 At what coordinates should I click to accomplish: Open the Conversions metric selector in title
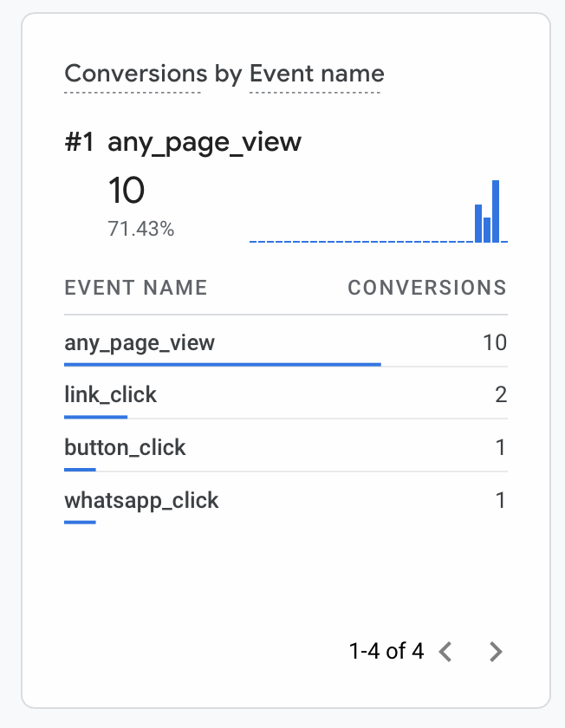click(x=133, y=74)
